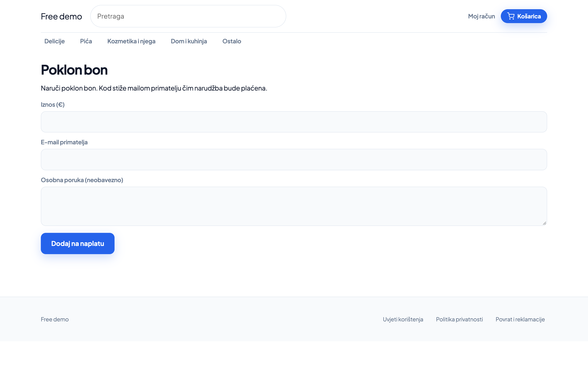Click the Osobna poruka text area
Image resolution: width=588 pixels, height=368 pixels.
tap(294, 206)
